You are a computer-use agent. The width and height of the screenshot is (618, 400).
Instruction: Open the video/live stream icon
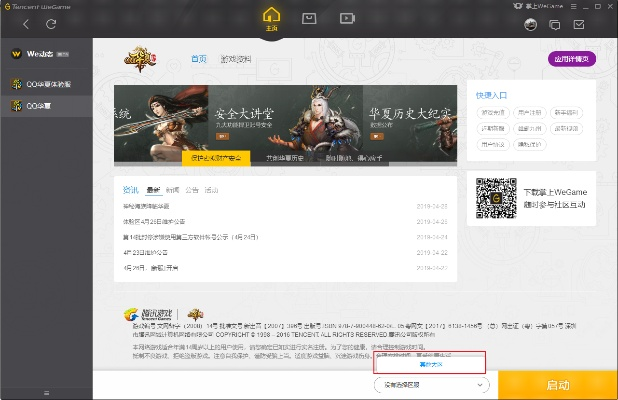point(347,18)
